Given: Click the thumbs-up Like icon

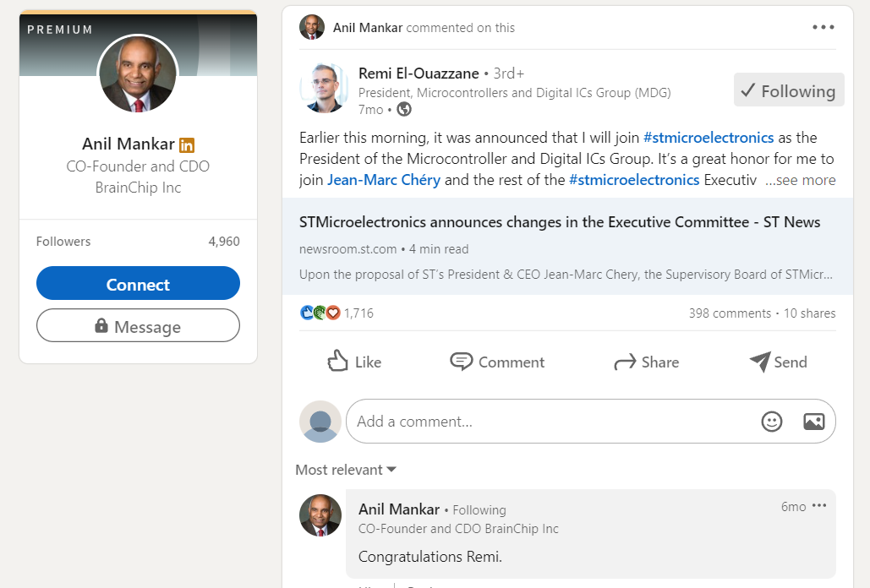Looking at the screenshot, I should tap(337, 361).
